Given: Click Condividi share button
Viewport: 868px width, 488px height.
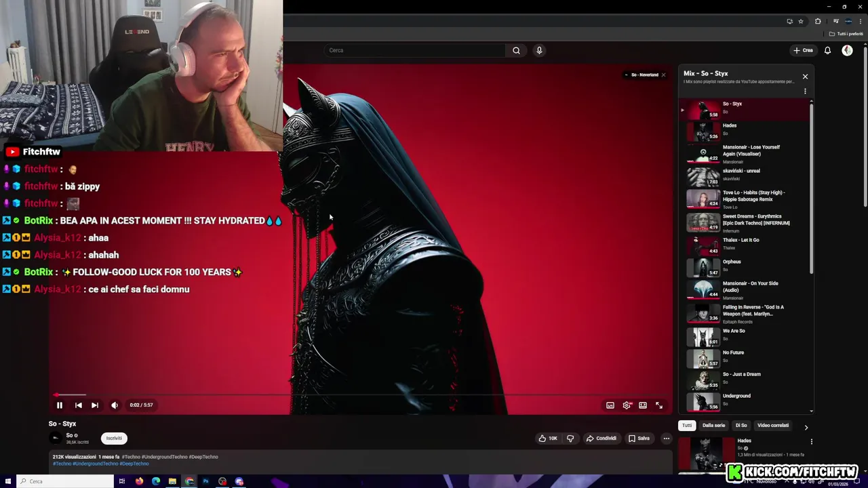Looking at the screenshot, I should pyautogui.click(x=601, y=439).
